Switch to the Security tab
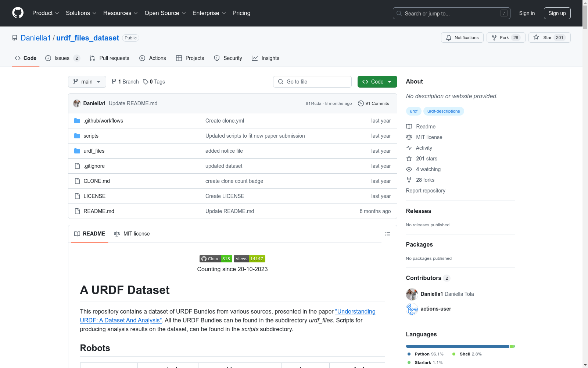This screenshot has height=368, width=588. pos(228,58)
